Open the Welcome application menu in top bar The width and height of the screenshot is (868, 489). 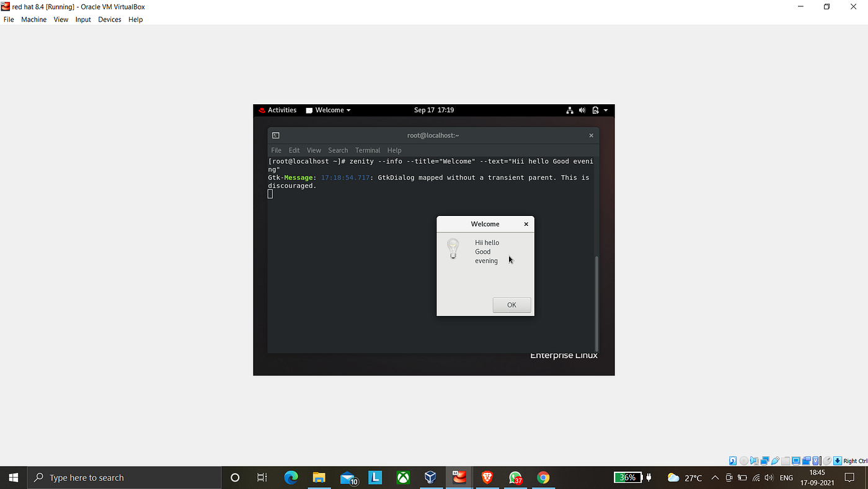coord(328,110)
